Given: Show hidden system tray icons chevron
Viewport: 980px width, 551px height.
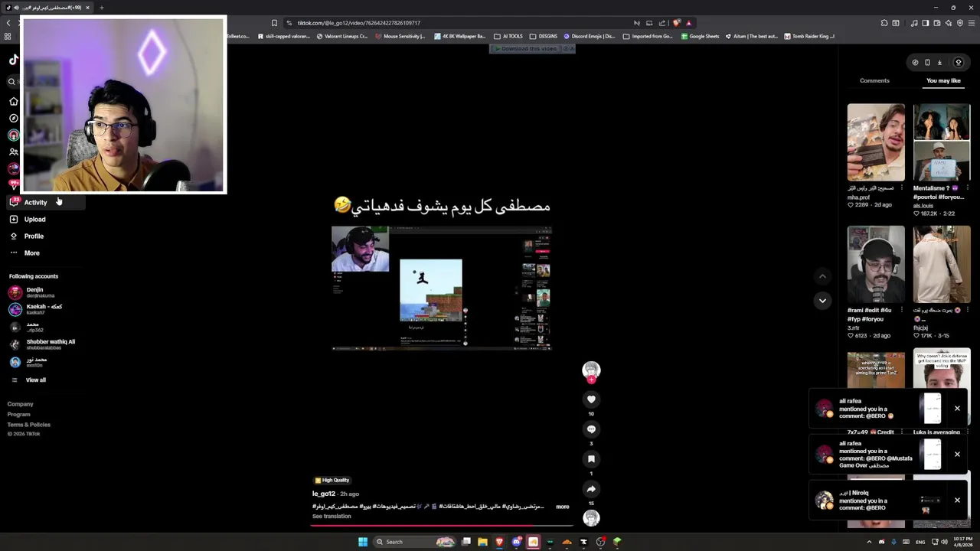Looking at the screenshot, I should [869, 542].
